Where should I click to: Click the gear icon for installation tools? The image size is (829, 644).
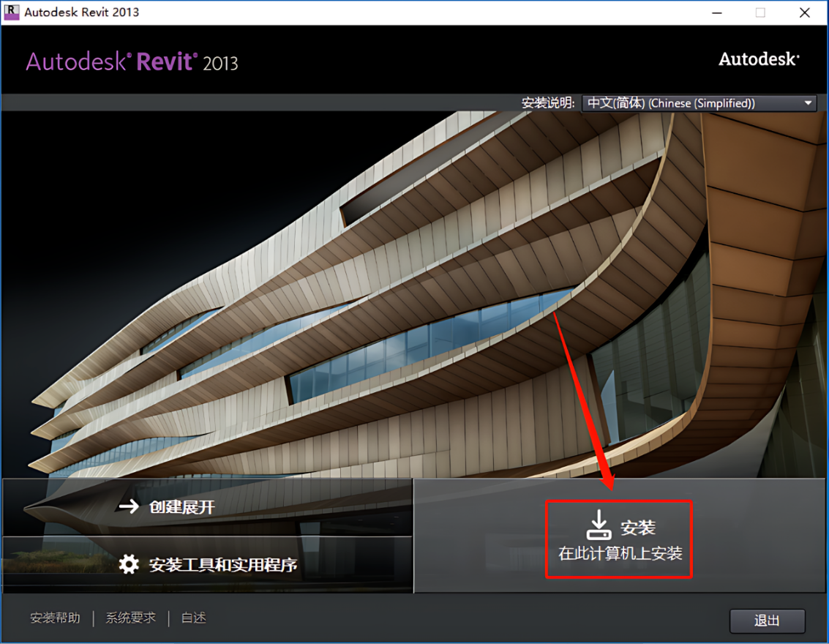tap(129, 564)
